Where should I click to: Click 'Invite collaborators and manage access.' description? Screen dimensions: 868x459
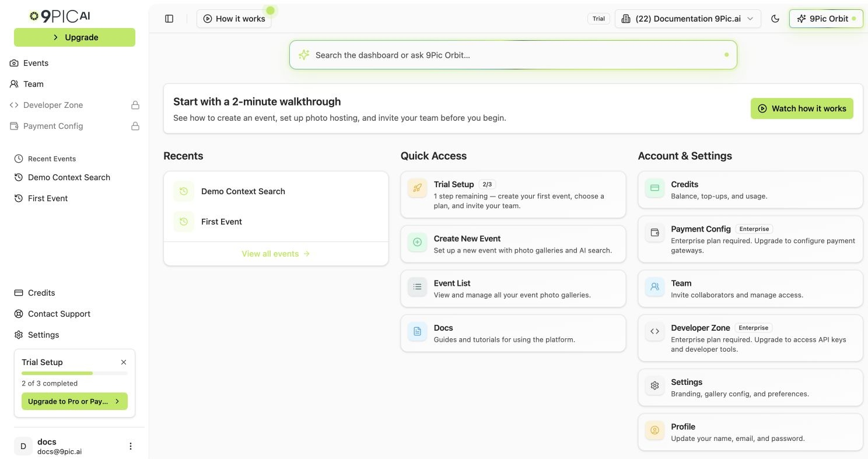click(x=737, y=295)
